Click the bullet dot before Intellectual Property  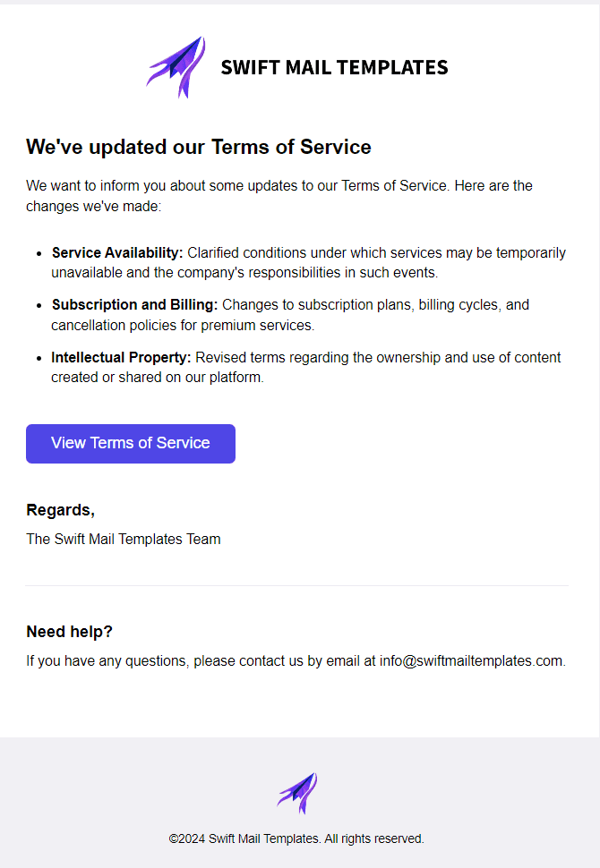click(39, 358)
